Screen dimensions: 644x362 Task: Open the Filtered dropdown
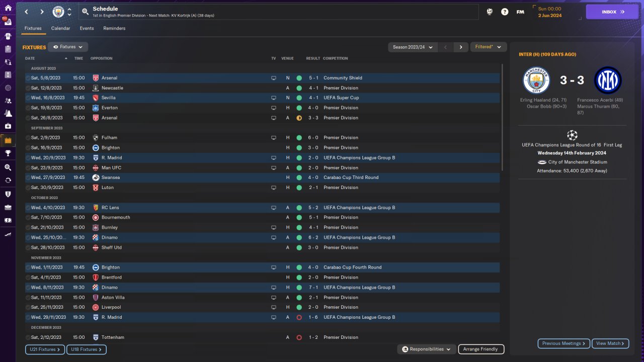click(488, 47)
